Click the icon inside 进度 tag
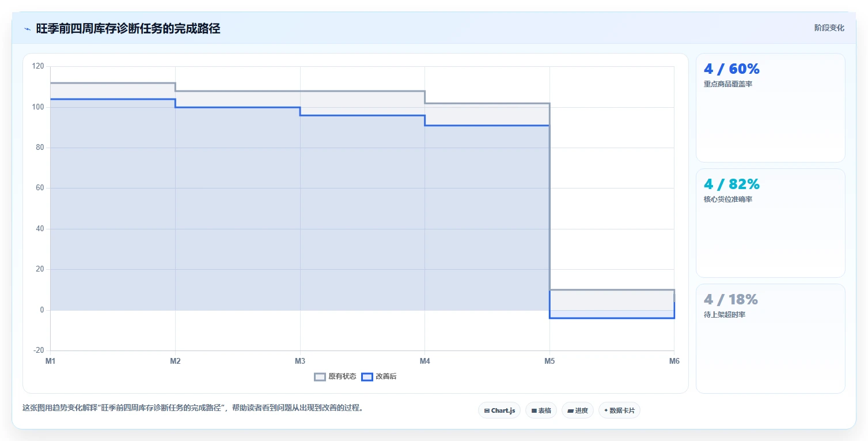 click(x=570, y=411)
